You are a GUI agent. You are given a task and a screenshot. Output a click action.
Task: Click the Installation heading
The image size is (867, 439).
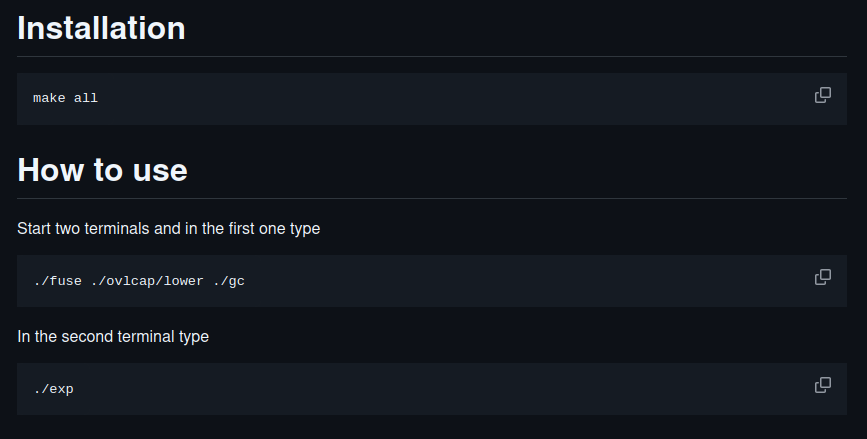tap(101, 28)
